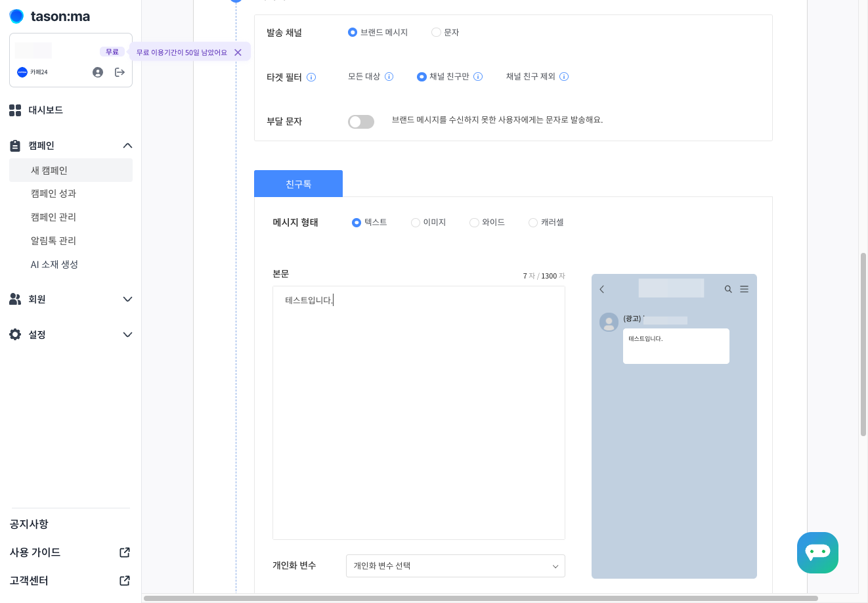Show info icon next to 채널 친구 제외
This screenshot has height=603, width=868.
(564, 77)
